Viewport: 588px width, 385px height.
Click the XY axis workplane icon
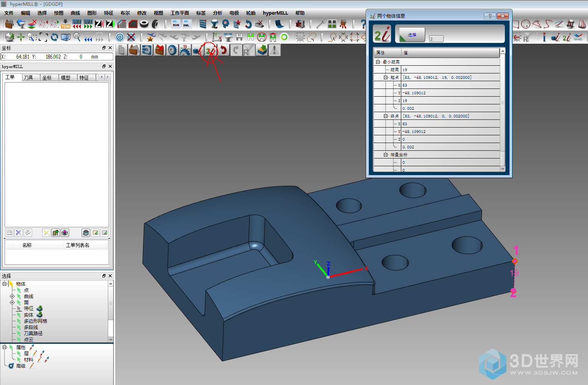217,37
